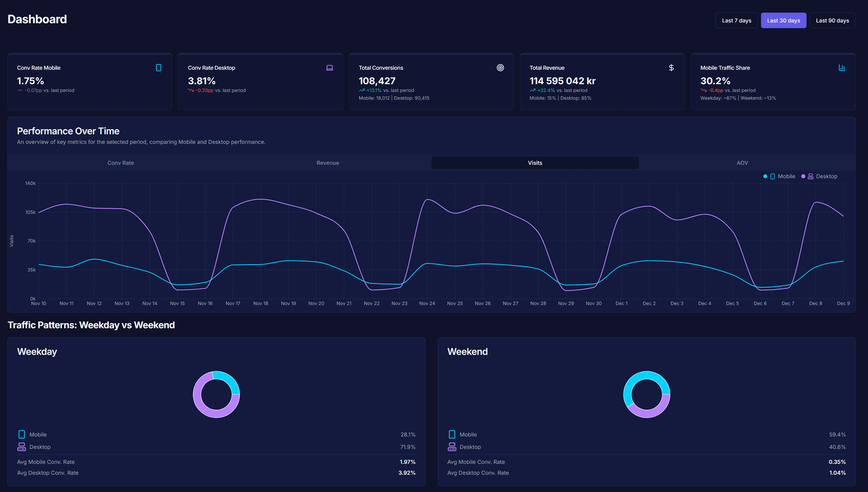Hide the mobile line via its legend dot

coord(766,176)
